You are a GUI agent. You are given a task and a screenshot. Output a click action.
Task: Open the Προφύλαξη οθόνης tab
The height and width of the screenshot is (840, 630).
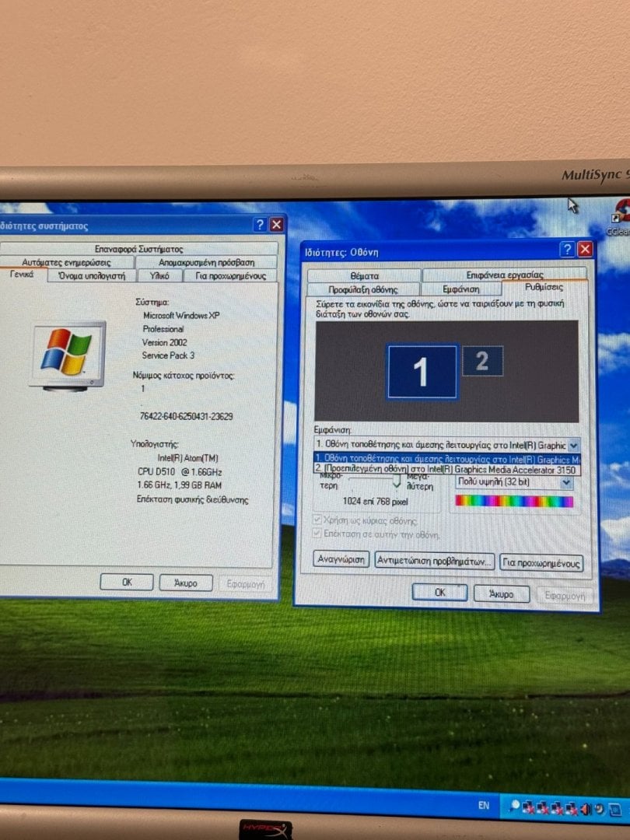(362, 289)
